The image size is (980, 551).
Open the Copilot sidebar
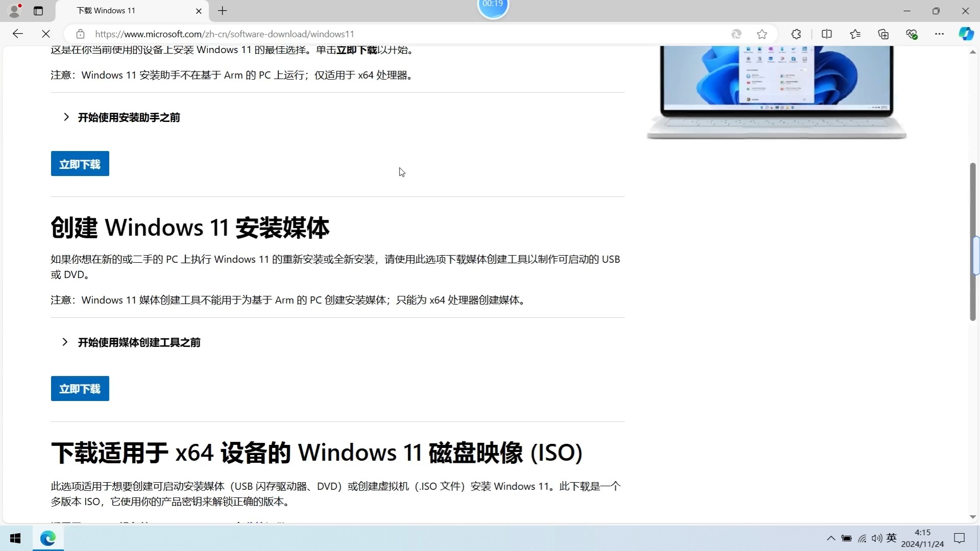pos(966,34)
